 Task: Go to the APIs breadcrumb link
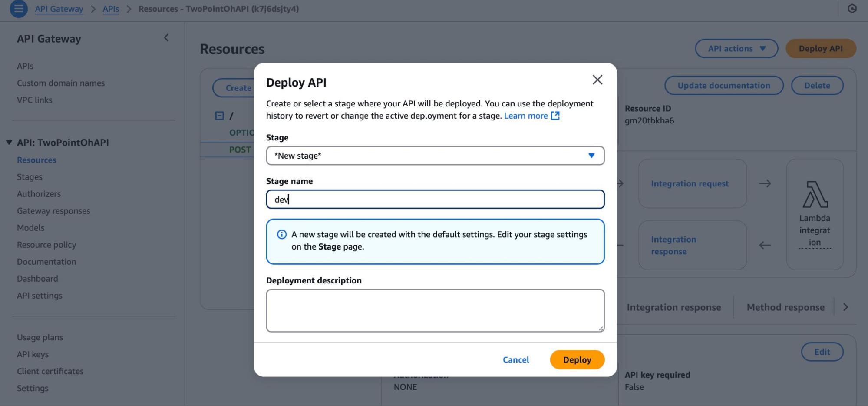click(111, 9)
